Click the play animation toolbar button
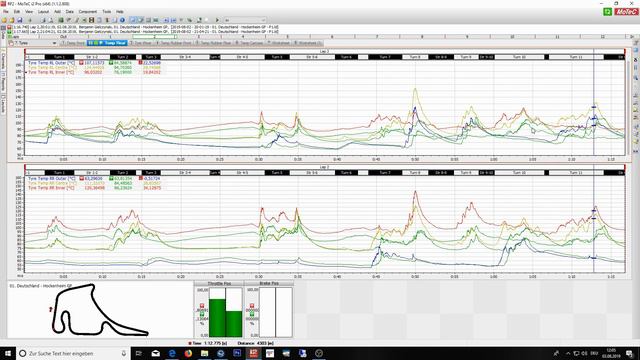Image resolution: width=640 pixels, height=360 pixels. [x=217, y=20]
